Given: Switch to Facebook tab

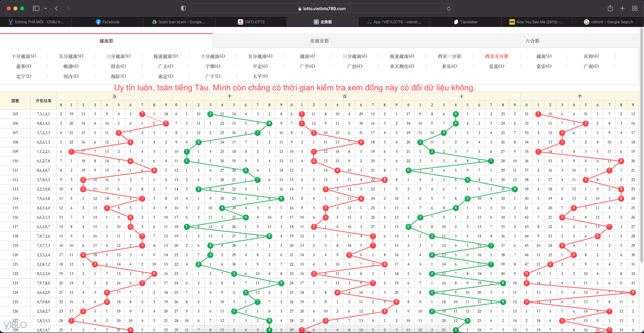Looking at the screenshot, I should tap(107, 22).
